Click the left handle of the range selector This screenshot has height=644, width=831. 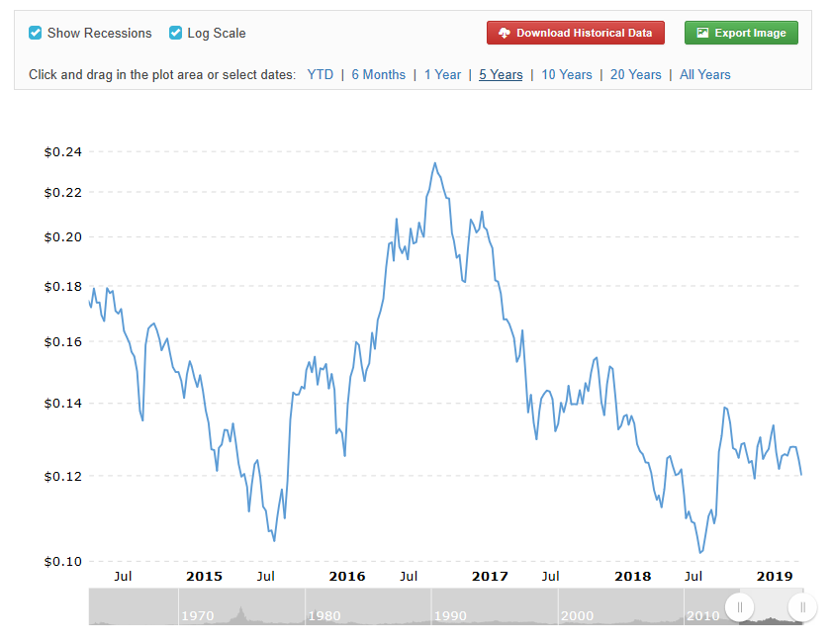pos(740,606)
